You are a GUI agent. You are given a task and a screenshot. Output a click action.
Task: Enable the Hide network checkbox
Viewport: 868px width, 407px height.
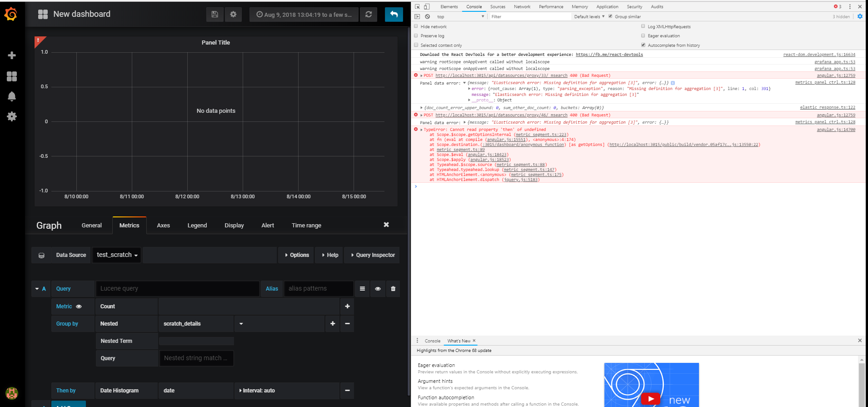[416, 26]
